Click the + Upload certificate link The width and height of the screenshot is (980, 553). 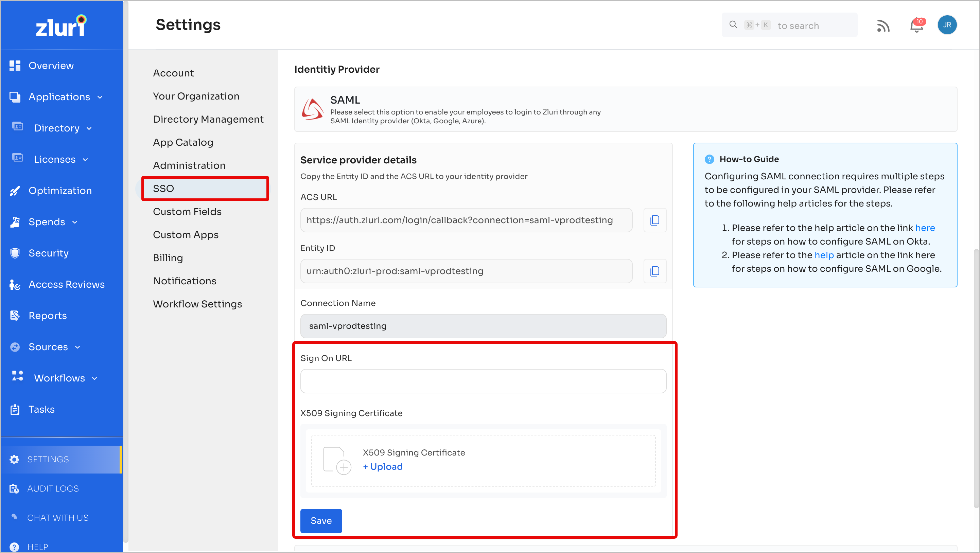[382, 467]
